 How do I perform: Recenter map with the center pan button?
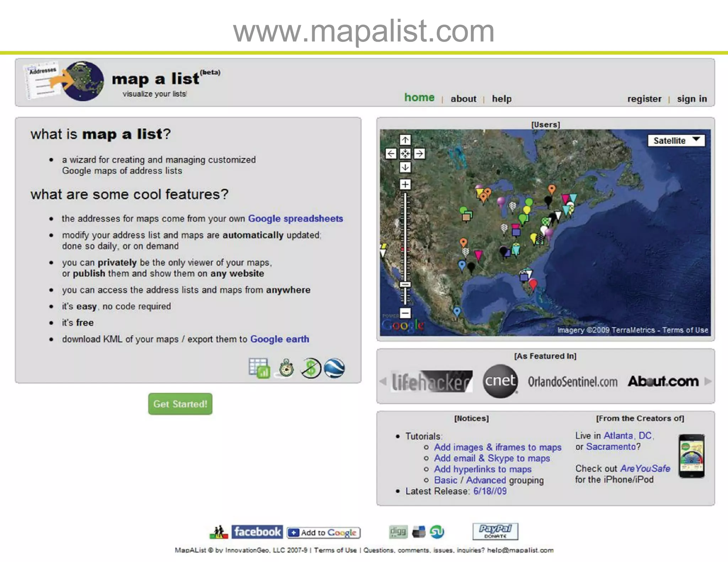click(405, 154)
